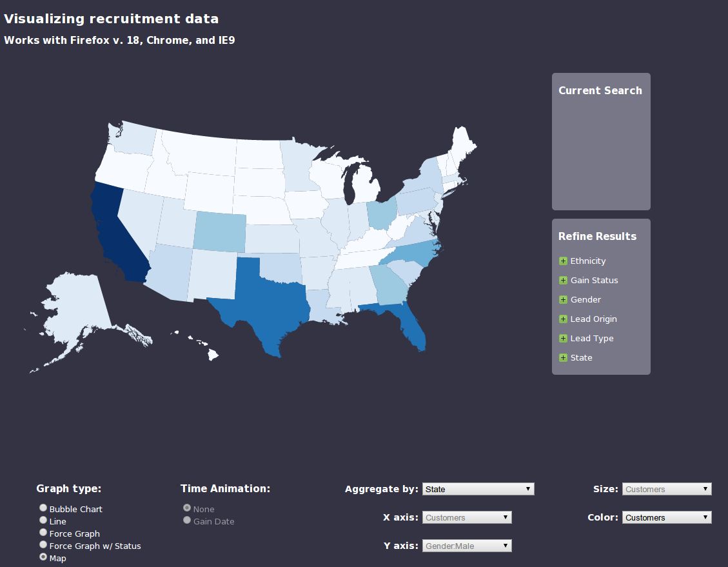Expand the Ethnicity filter plus icon
The width and height of the screenshot is (728, 567).
(563, 261)
